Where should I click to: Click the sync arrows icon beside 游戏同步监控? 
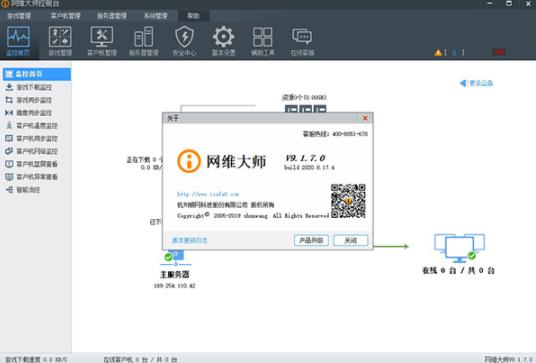[x=9, y=100]
